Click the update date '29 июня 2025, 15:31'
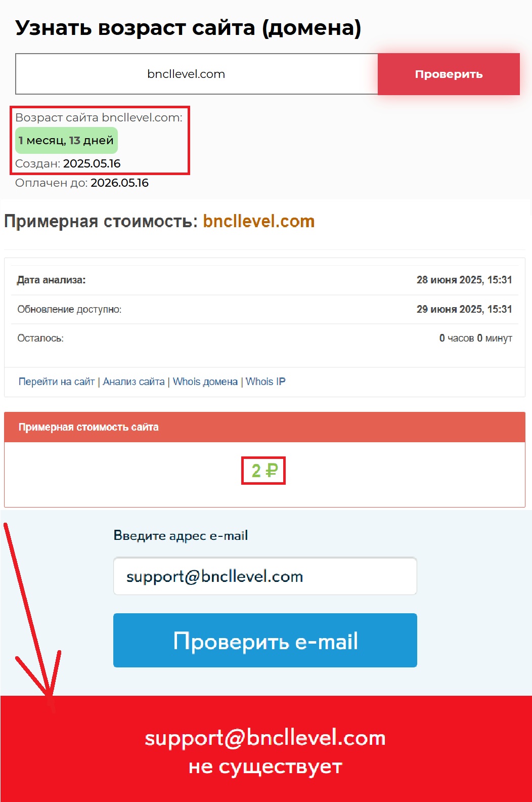This screenshot has width=532, height=802. coord(464,309)
